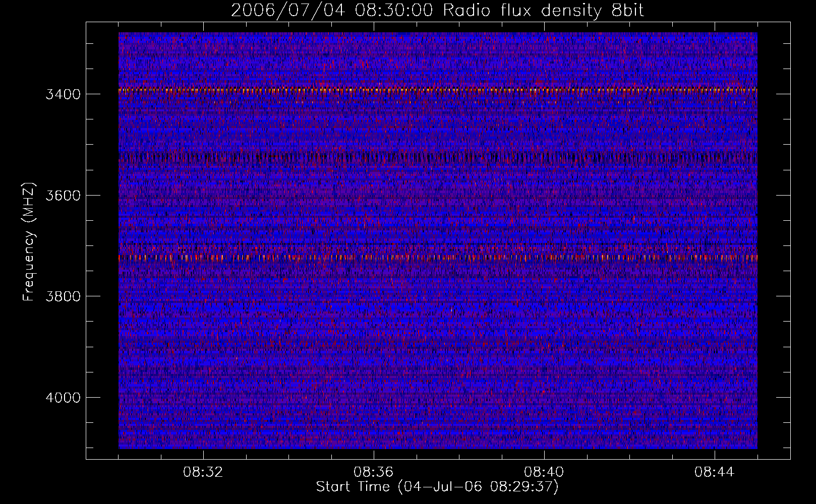
Task: Click the 3800 frequency axis label
Action: tap(63, 296)
